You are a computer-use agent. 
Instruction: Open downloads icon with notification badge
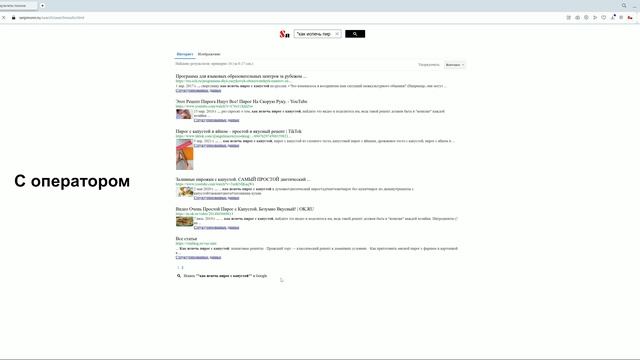click(613, 17)
